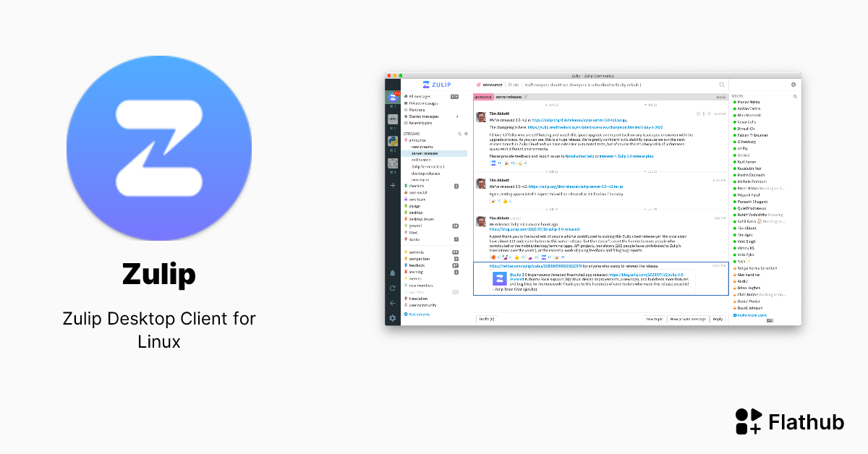
Task: Click the Reply button
Action: point(718,319)
